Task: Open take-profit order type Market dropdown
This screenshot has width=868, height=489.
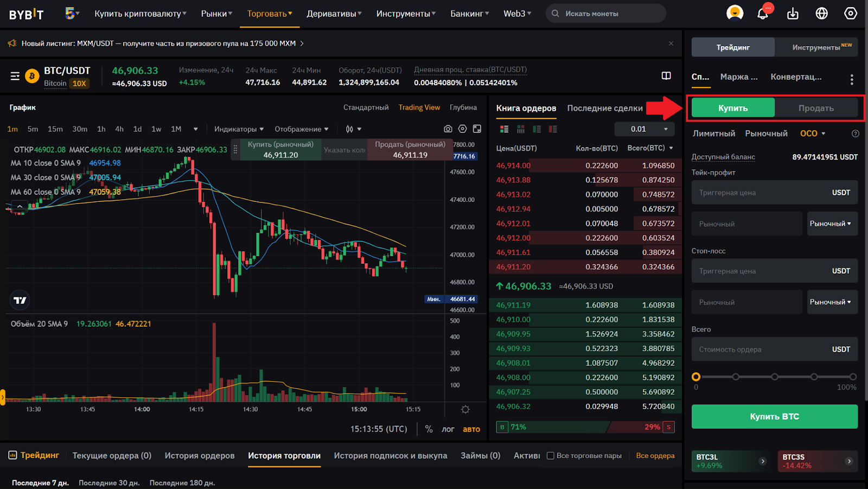Action: pos(832,224)
